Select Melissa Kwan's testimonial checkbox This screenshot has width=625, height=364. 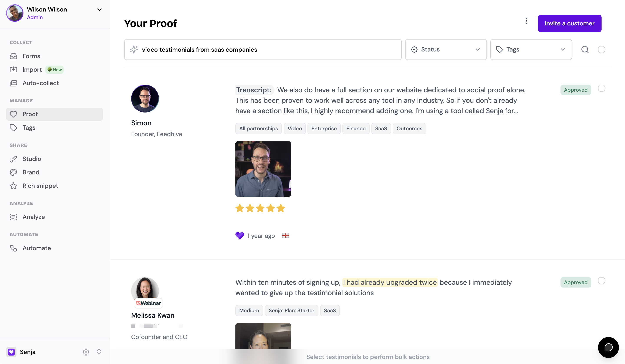(601, 281)
